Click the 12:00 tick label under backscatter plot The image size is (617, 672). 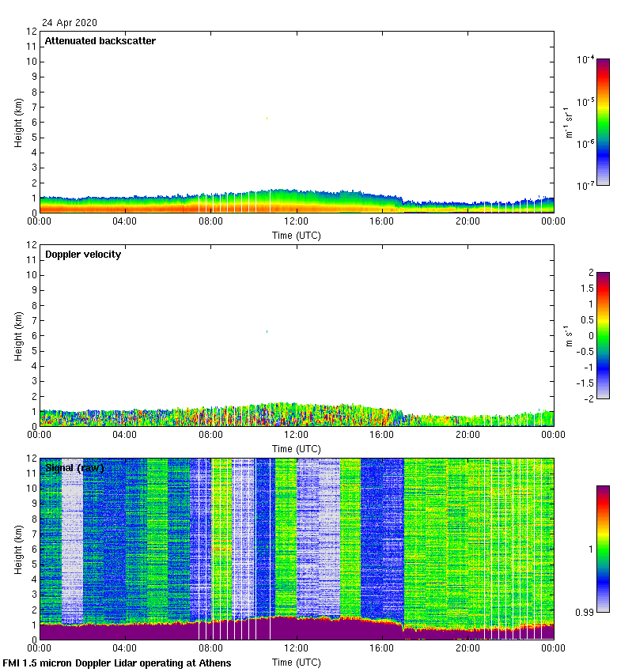pyautogui.click(x=297, y=222)
